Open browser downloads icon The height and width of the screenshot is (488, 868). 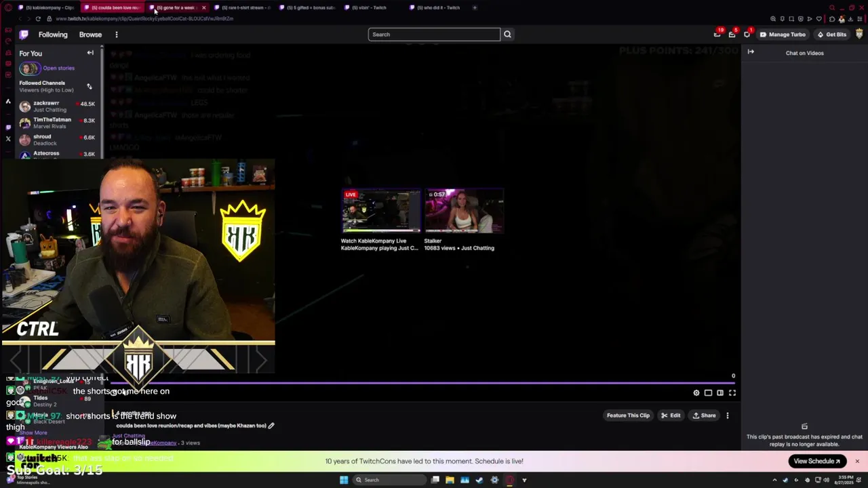[850, 19]
